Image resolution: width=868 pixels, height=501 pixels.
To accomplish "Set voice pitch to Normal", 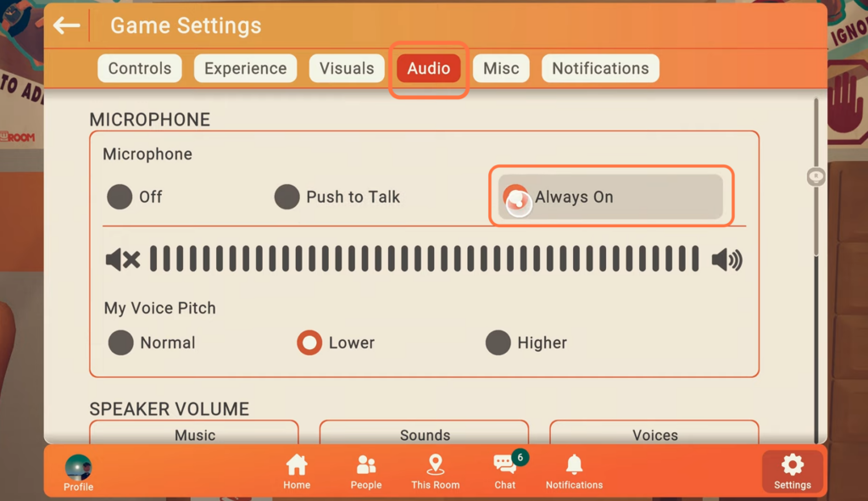I will tap(151, 342).
